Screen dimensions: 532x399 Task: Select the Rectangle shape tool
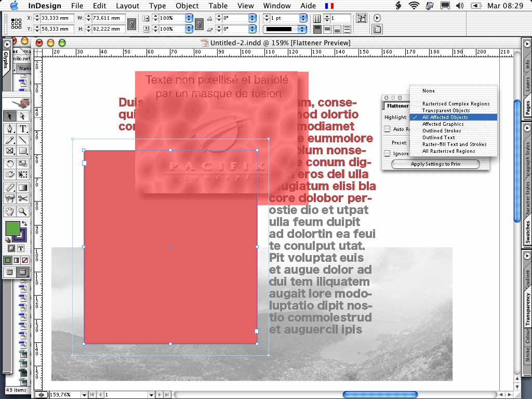click(x=22, y=151)
